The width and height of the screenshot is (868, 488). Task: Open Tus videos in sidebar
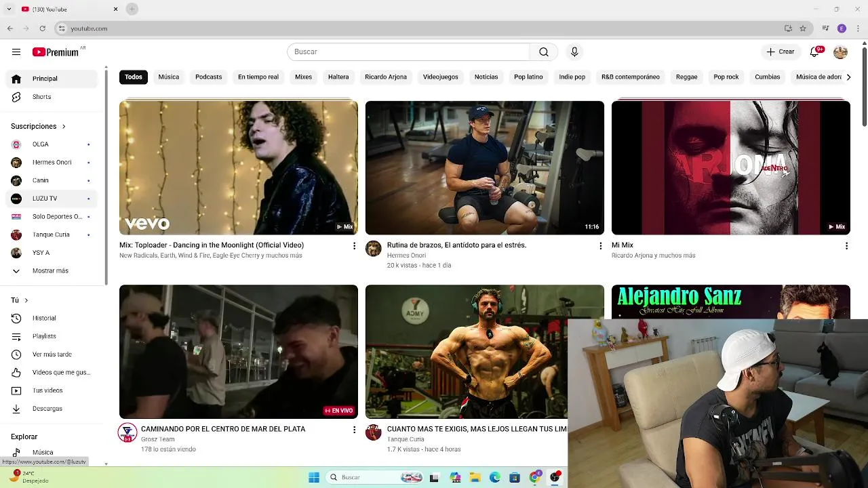click(x=52, y=390)
